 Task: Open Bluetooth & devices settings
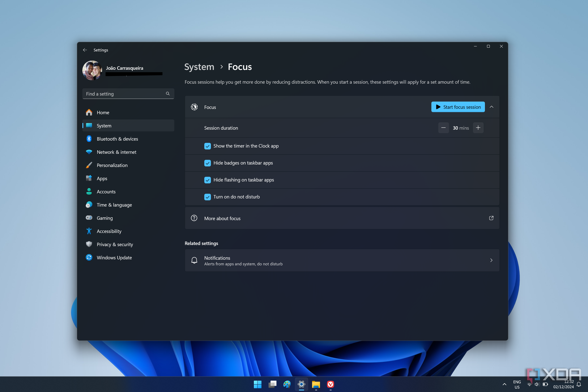(128, 139)
